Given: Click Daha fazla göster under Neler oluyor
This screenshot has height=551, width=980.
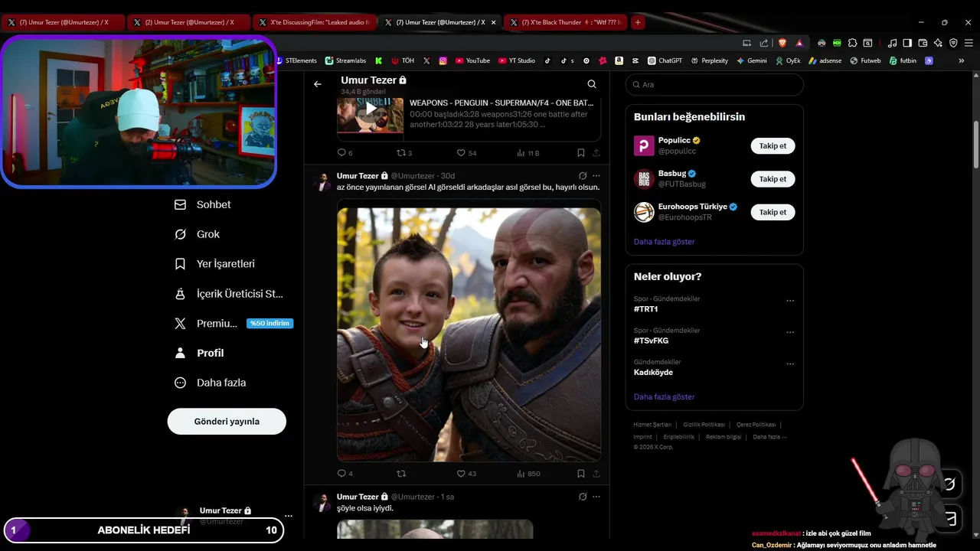Looking at the screenshot, I should (x=664, y=397).
